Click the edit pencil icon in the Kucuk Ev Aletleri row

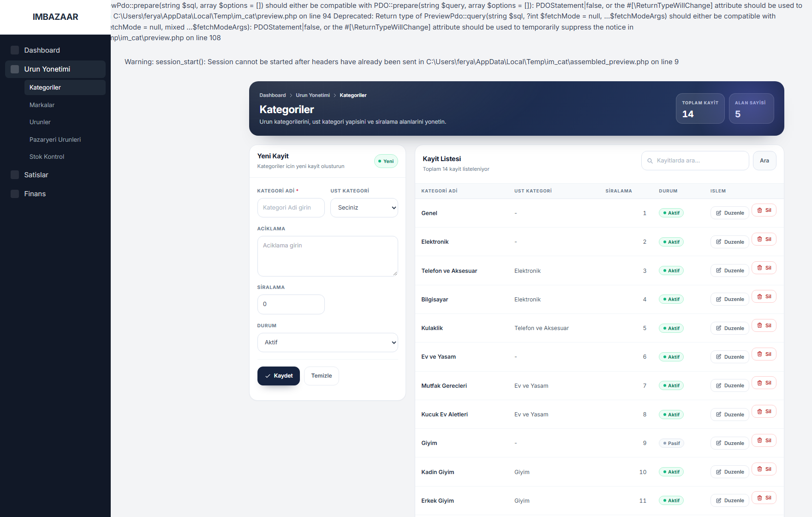click(719, 415)
